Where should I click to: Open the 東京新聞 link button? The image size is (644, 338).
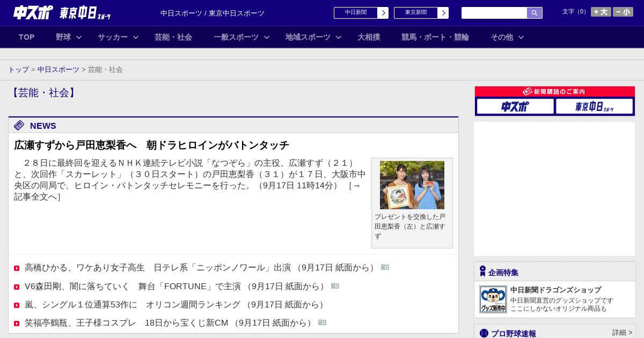(416, 13)
